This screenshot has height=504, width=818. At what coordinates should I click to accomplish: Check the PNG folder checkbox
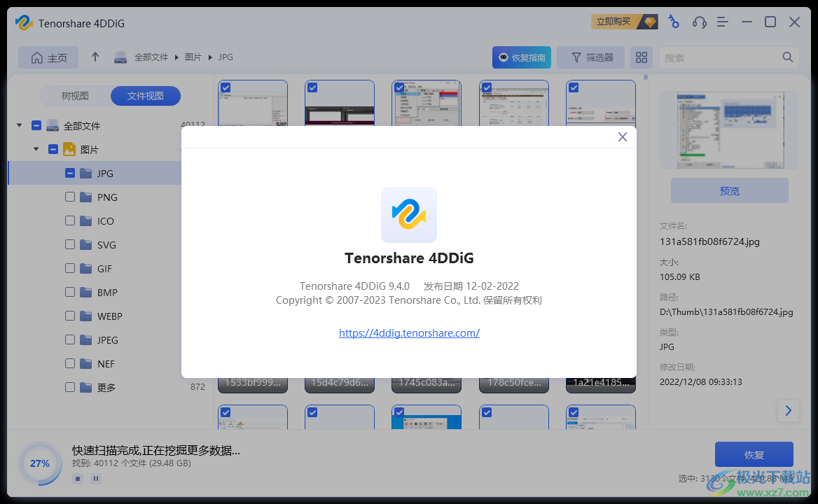70,197
